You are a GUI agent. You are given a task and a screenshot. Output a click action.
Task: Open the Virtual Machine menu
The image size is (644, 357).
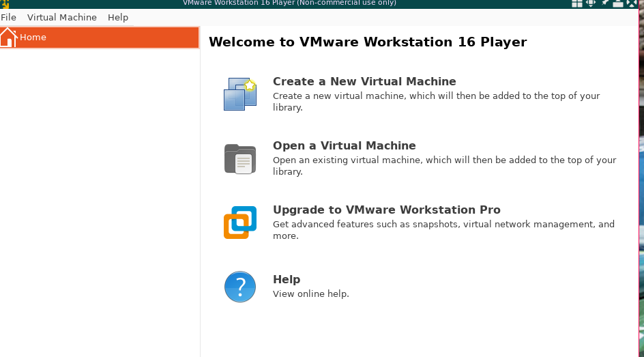point(62,18)
